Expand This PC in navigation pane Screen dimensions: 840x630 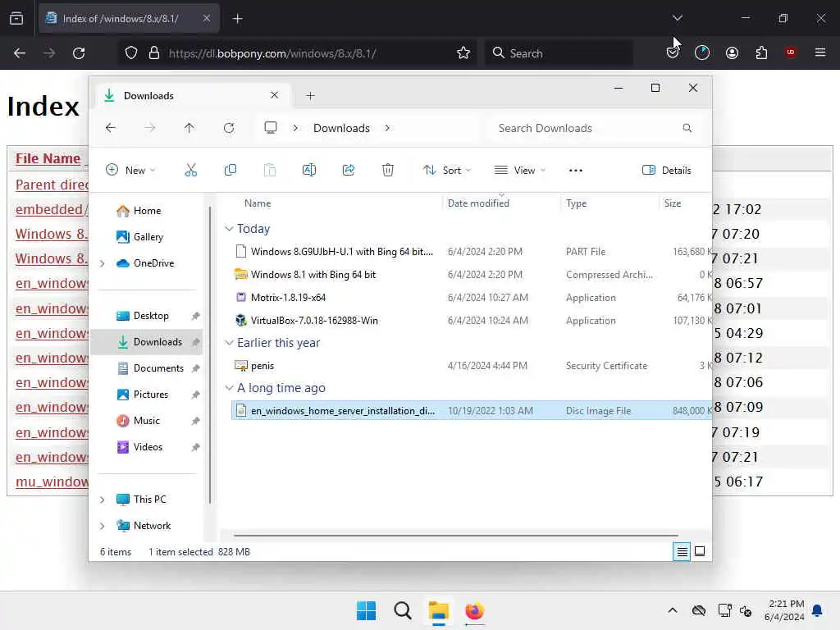103,500
